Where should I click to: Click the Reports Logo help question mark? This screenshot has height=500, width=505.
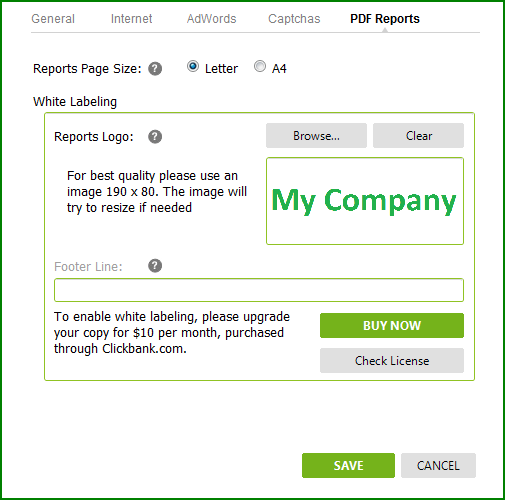coord(155,137)
